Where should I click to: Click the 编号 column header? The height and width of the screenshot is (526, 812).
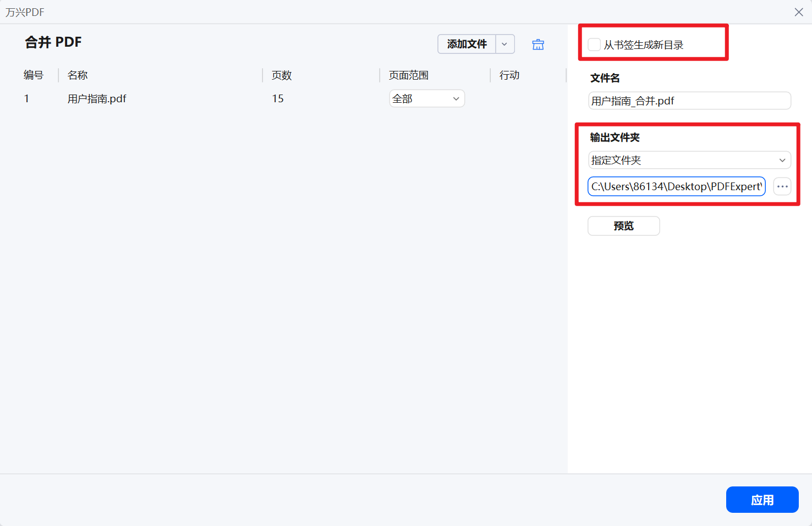[x=34, y=75]
